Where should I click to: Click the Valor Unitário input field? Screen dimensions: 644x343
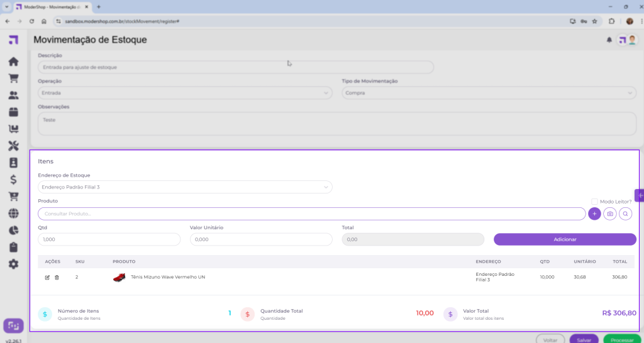pyautogui.click(x=260, y=239)
